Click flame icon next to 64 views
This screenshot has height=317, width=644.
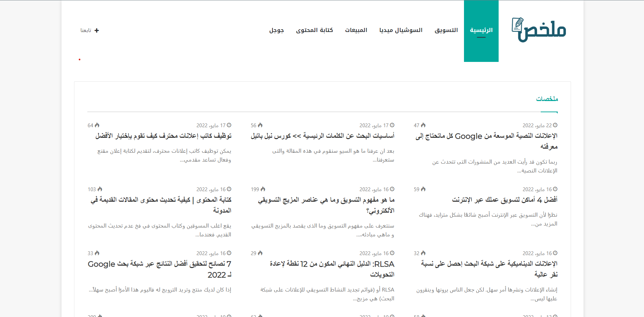(97, 125)
